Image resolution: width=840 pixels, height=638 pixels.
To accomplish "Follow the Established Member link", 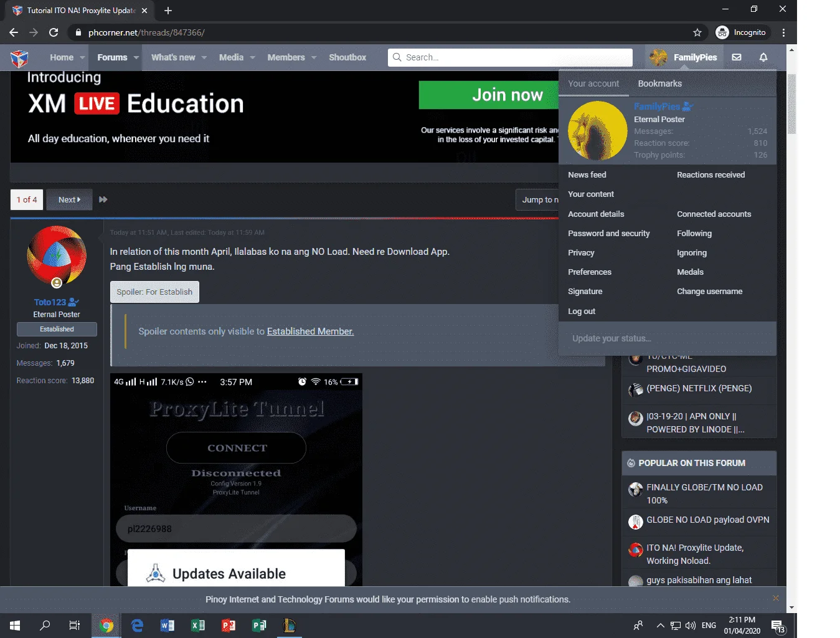I will tap(310, 331).
